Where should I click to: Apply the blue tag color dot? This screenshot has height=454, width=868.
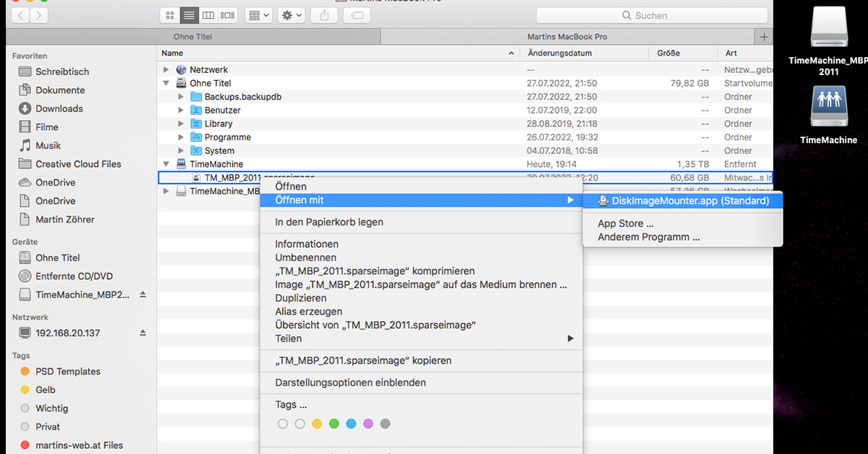pyautogui.click(x=351, y=424)
